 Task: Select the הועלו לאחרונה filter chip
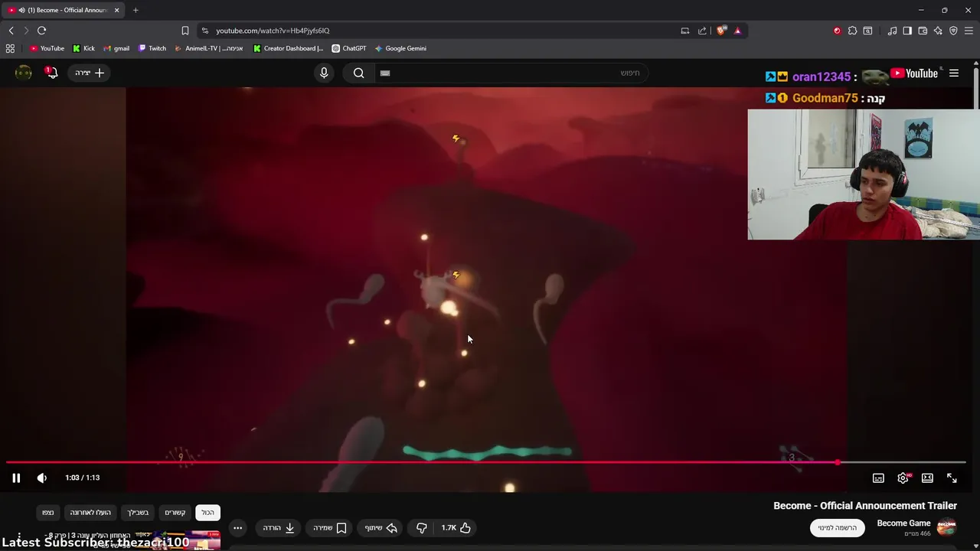pos(90,513)
